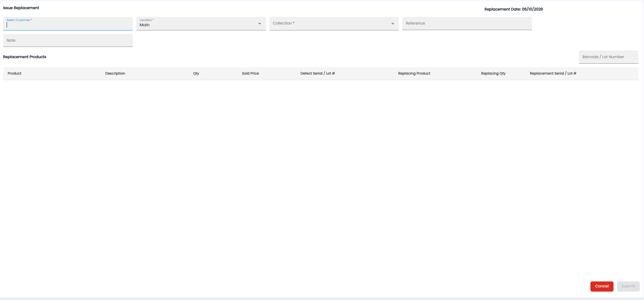Click the Submit button
644x300 pixels.
tap(628, 286)
